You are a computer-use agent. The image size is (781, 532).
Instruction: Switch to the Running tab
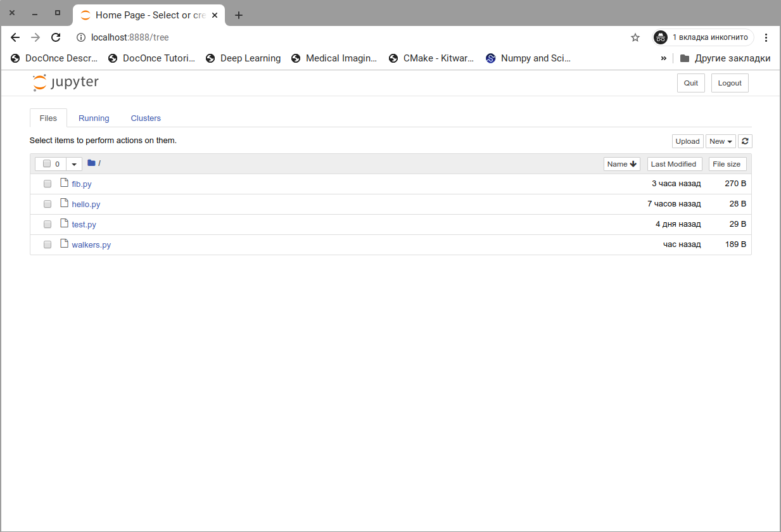tap(94, 118)
